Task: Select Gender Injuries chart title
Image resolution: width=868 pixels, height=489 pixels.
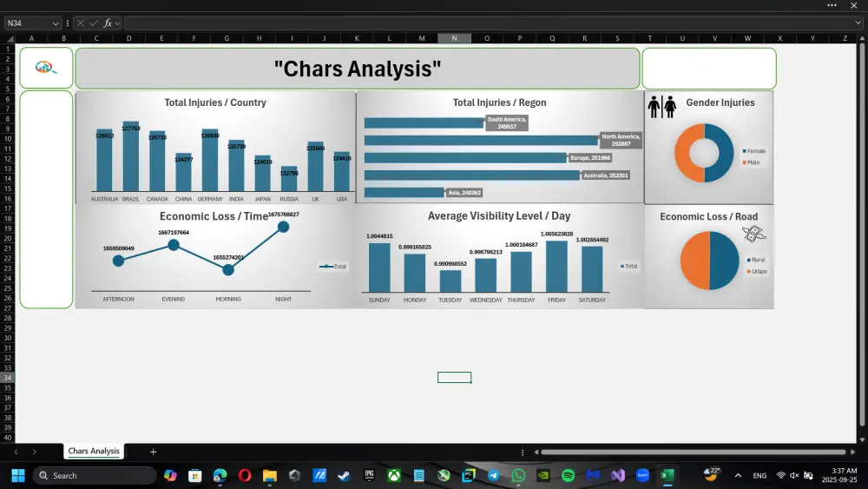Action: pos(720,102)
